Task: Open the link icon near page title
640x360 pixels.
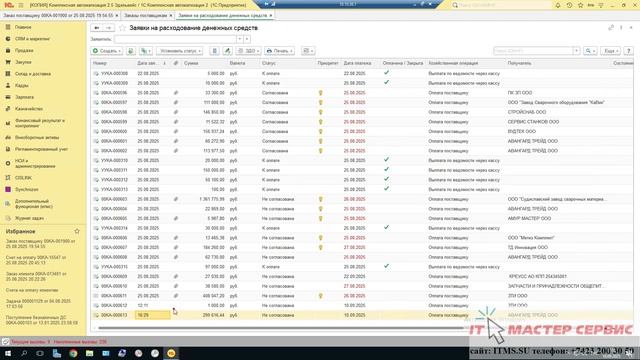Action: (x=611, y=28)
